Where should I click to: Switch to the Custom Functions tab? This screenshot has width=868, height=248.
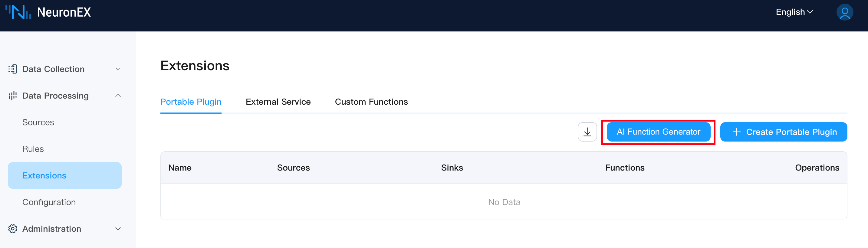(371, 102)
